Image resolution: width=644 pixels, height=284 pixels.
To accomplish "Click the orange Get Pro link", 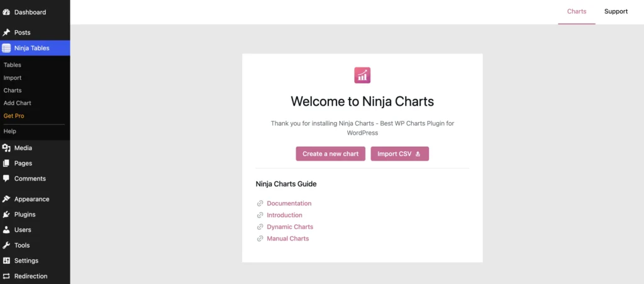I will [x=14, y=116].
